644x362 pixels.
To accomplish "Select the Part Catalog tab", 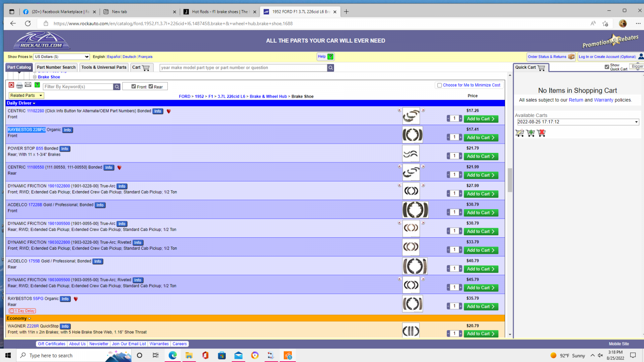I will (19, 68).
